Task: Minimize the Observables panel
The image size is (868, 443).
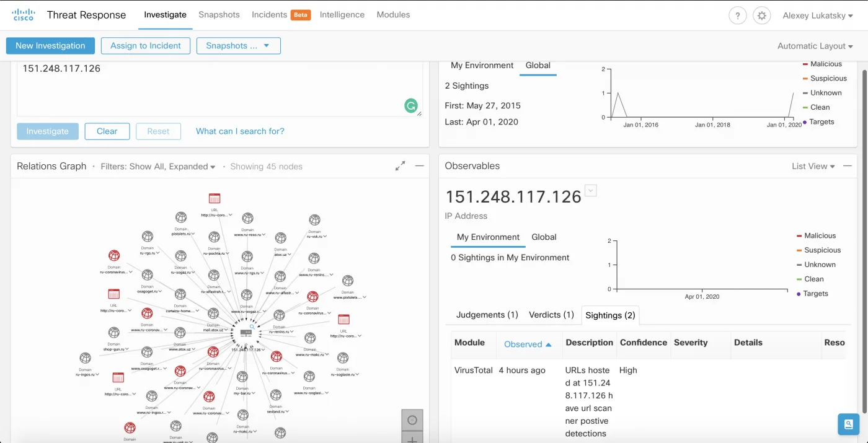Action: (848, 165)
